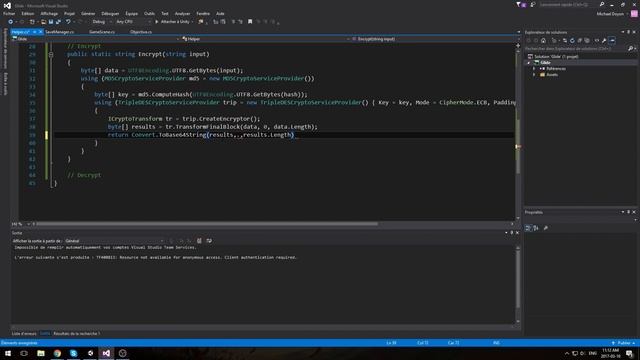This screenshot has width=640, height=360.
Task: Switch to the GameScene.cs tab
Action: pos(102,32)
